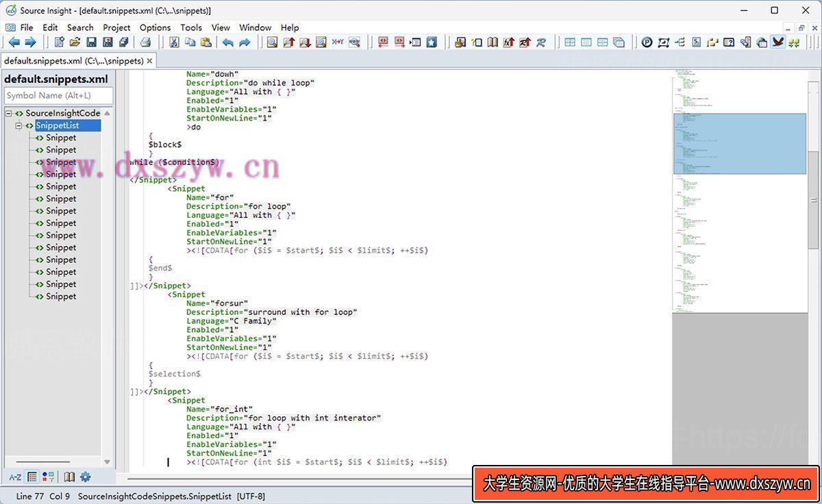Open the Tools menu
Screen dimensions: 822x504
coord(191,27)
